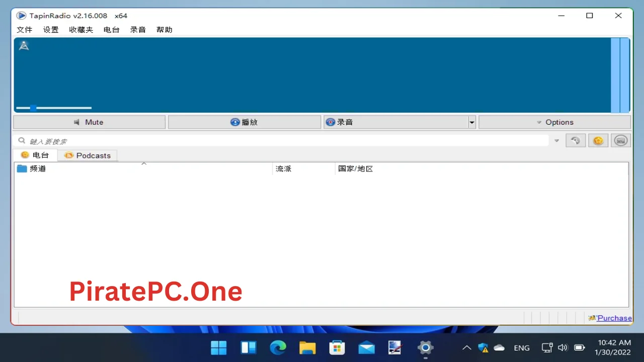644x362 pixels.
Task: Open the clock showing 10:42 AM
Action: pos(613,347)
